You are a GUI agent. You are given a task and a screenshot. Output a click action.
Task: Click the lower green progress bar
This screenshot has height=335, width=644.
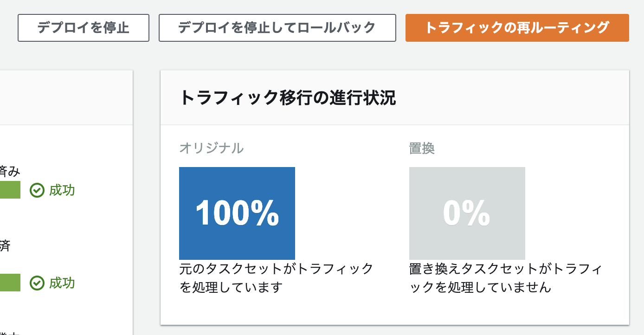click(x=10, y=283)
